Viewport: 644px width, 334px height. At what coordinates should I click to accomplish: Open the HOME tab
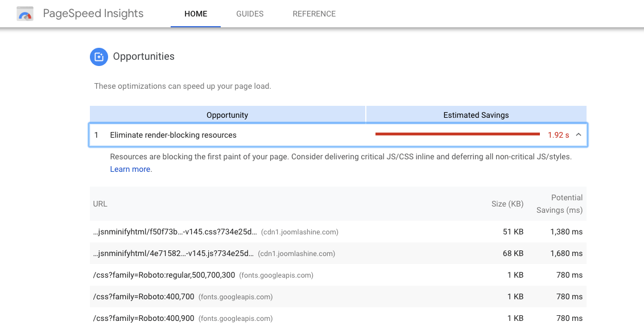[x=196, y=14]
